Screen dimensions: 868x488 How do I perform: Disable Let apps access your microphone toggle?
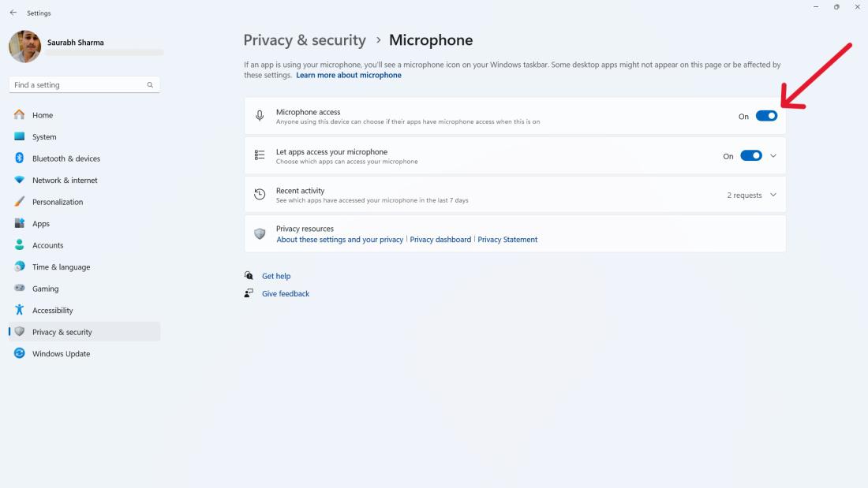coord(750,156)
